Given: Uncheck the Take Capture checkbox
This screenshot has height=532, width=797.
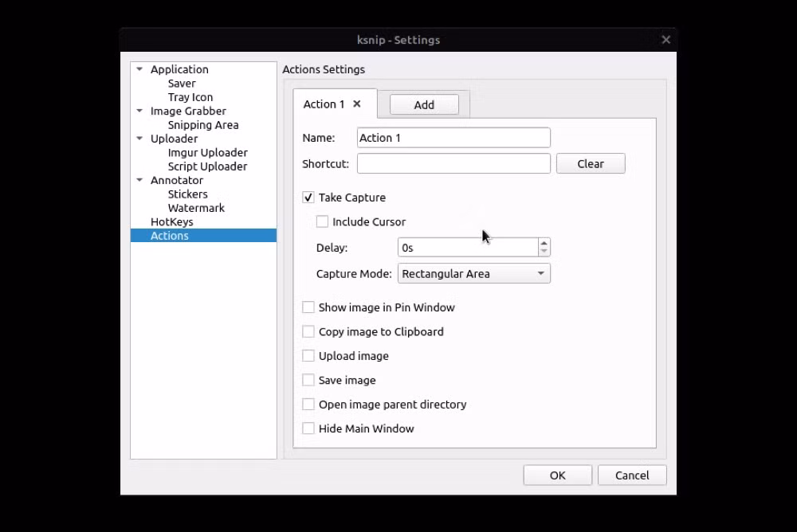Looking at the screenshot, I should click(308, 198).
